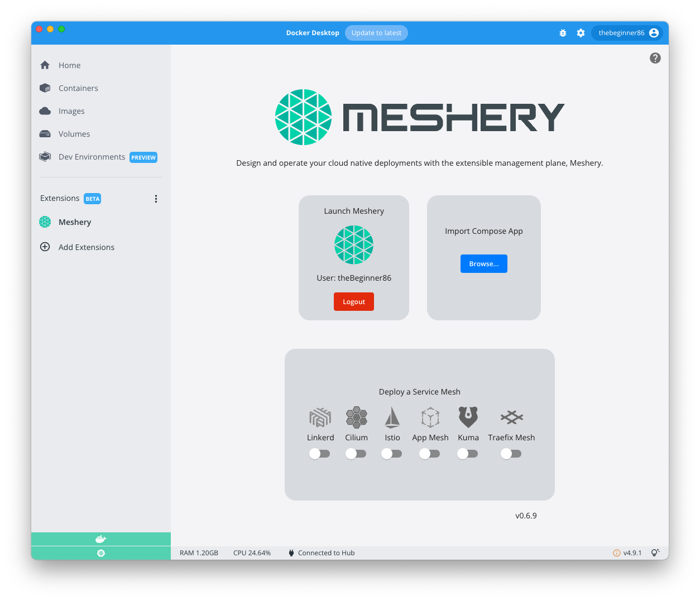Open help with the question mark icon
This screenshot has width=700, height=601.
pyautogui.click(x=655, y=57)
